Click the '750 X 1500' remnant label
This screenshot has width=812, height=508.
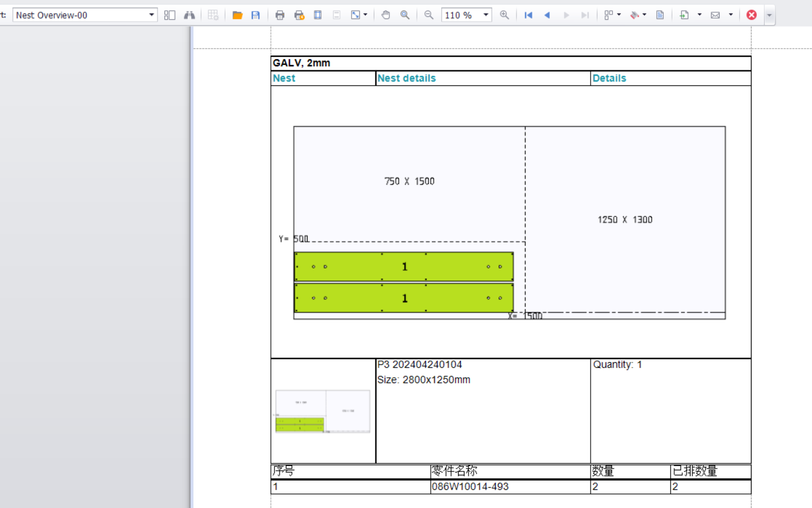pos(409,181)
